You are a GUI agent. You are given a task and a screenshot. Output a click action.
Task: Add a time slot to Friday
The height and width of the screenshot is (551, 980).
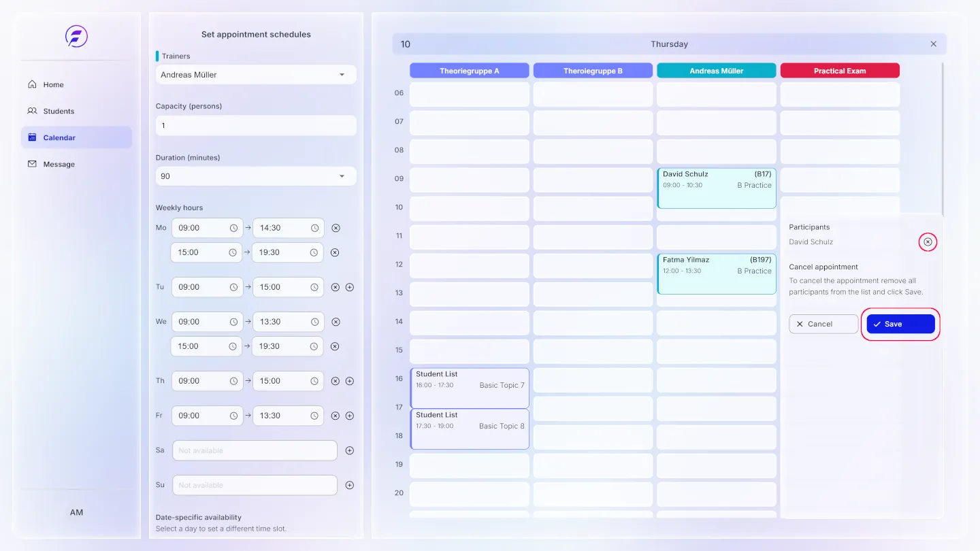[x=350, y=416]
